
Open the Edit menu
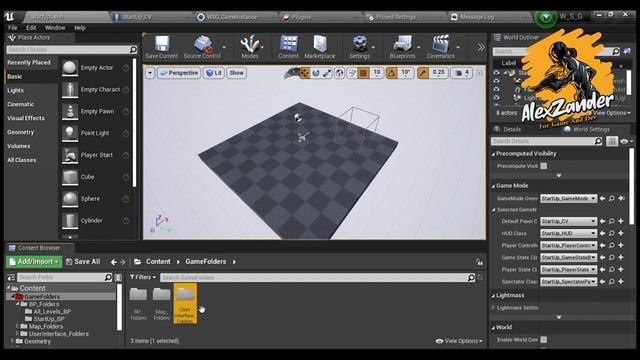[x=31, y=28]
